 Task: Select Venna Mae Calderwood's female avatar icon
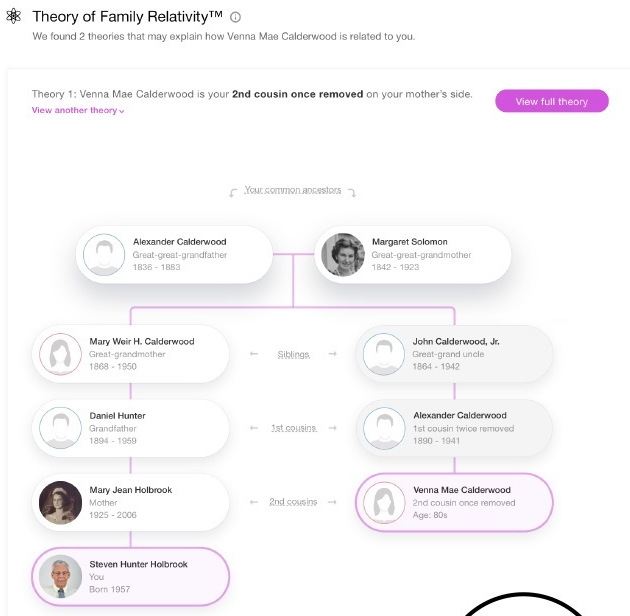click(384, 502)
